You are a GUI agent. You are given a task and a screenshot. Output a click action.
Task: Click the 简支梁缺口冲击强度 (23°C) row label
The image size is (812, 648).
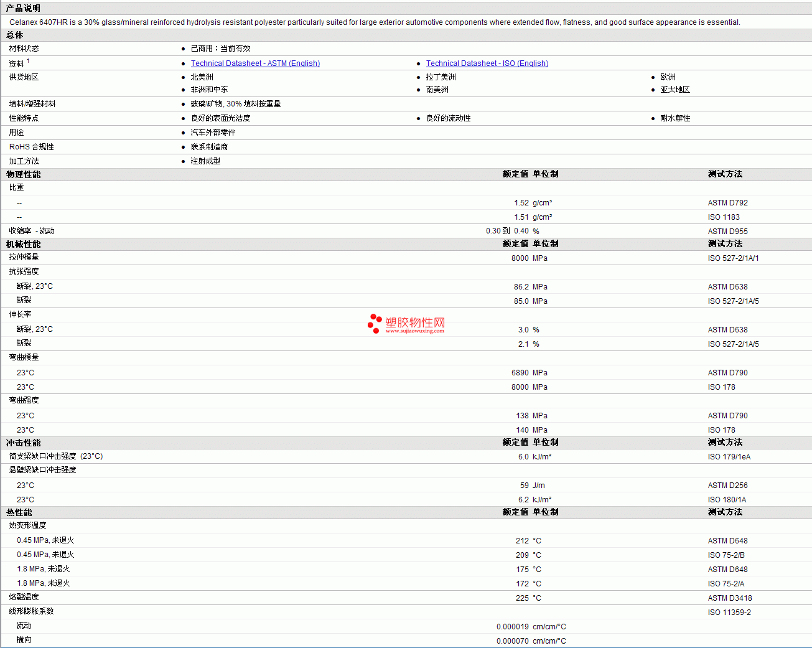coord(56,456)
